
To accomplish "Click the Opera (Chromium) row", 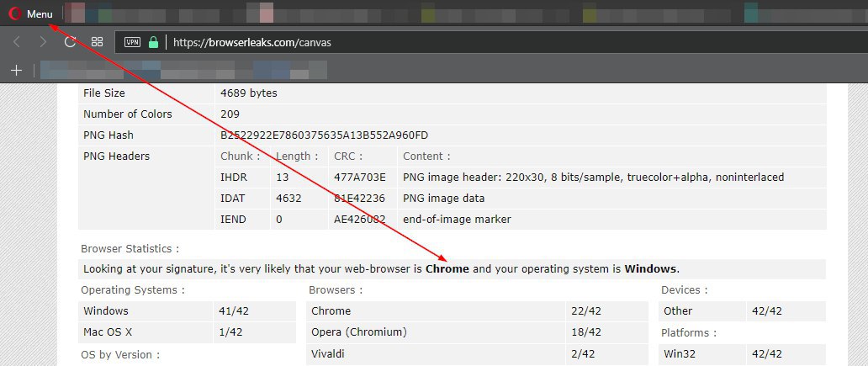I will click(477, 332).
